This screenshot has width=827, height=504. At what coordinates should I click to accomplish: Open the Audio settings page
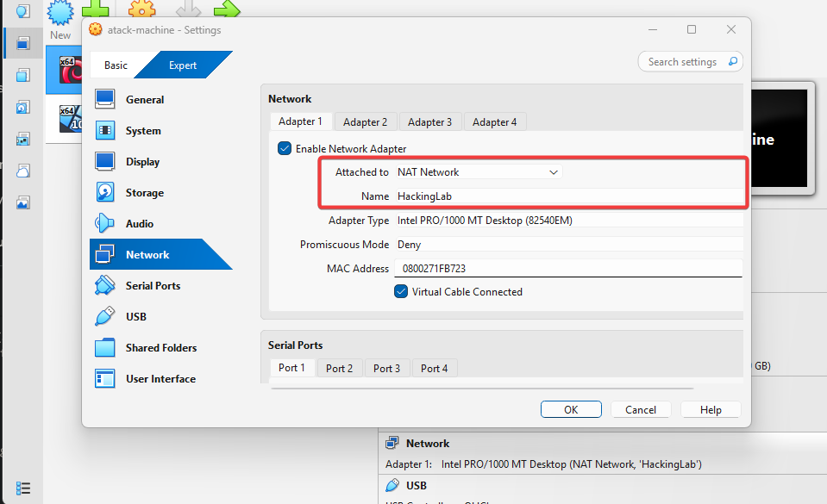click(x=161, y=223)
